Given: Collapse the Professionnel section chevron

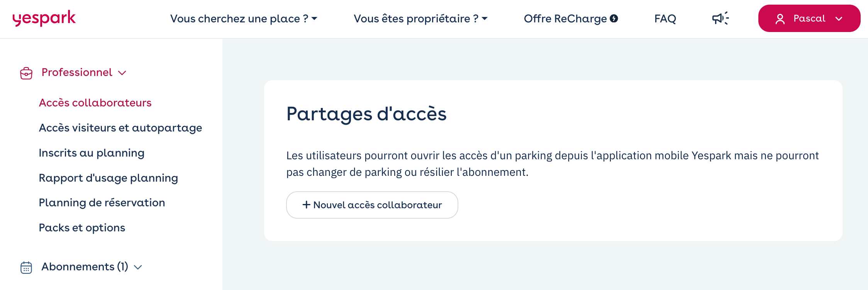Looking at the screenshot, I should [x=122, y=73].
